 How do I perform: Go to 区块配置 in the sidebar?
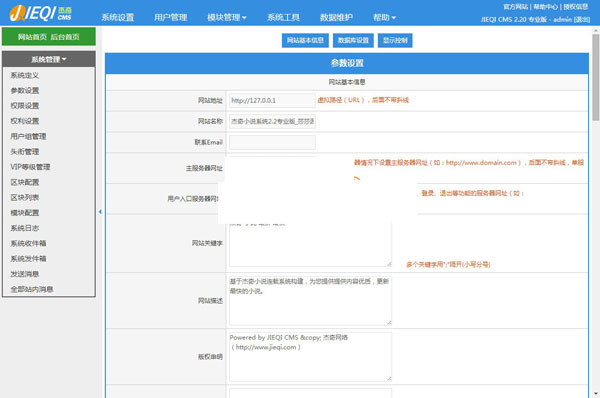coord(25,182)
